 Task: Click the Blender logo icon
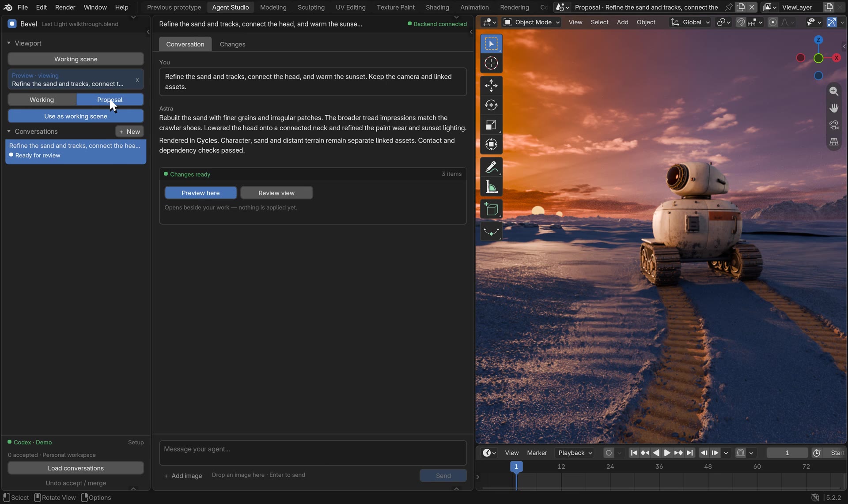point(8,7)
